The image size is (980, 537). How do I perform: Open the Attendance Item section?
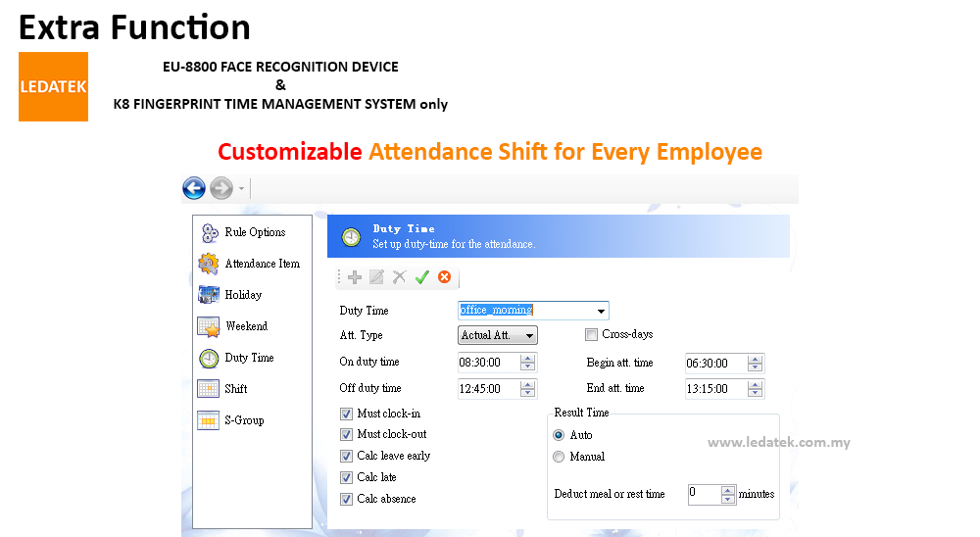pyautogui.click(x=263, y=264)
